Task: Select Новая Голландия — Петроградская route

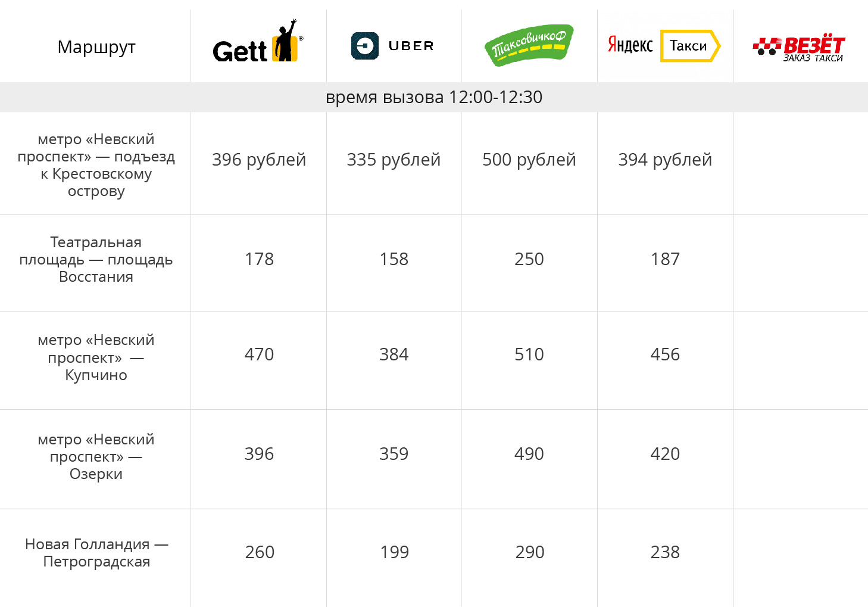Action: click(x=96, y=553)
